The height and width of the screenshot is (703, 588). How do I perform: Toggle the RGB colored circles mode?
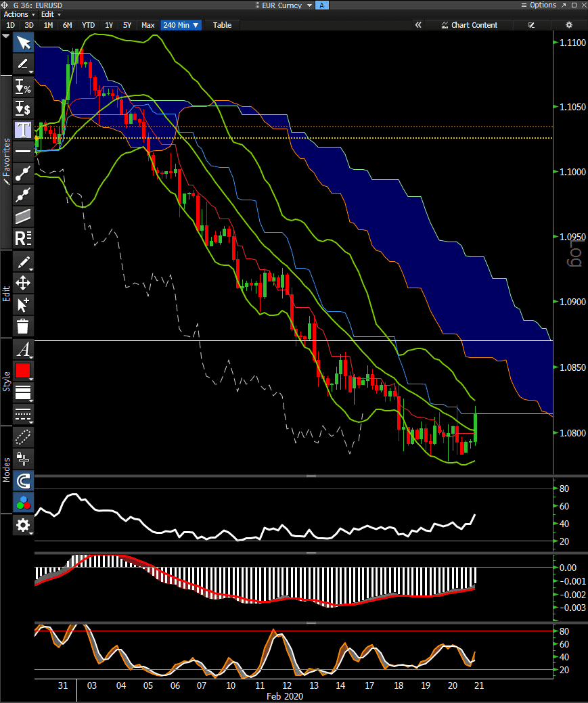coord(23,502)
